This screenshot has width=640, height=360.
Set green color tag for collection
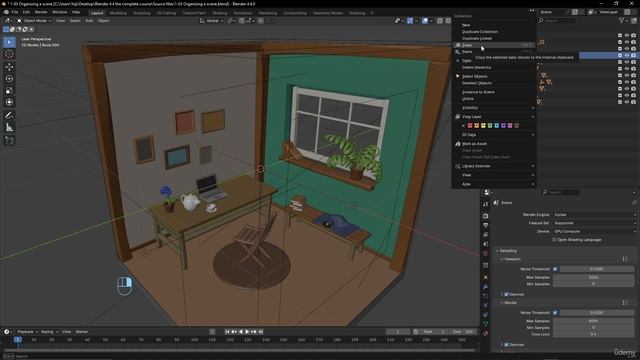point(490,126)
